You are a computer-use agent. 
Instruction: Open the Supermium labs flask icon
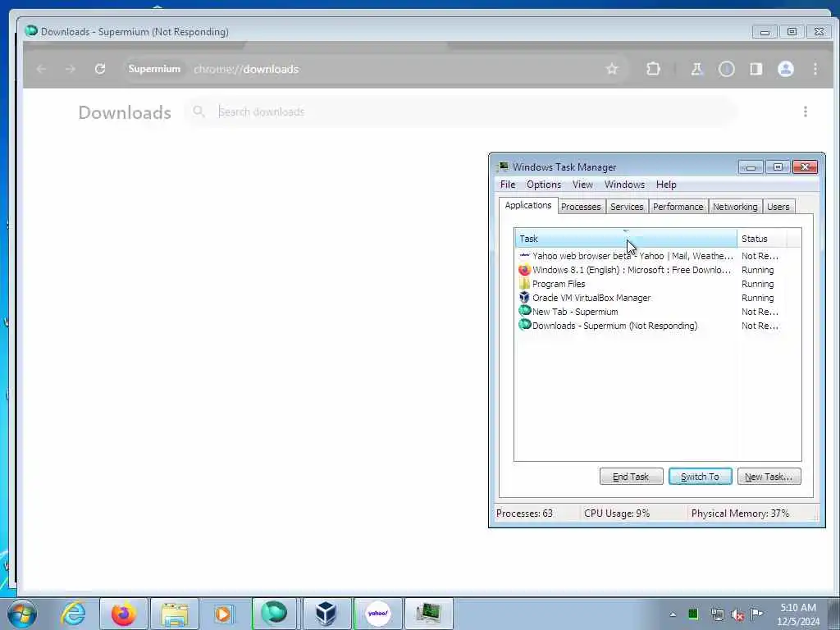696,69
